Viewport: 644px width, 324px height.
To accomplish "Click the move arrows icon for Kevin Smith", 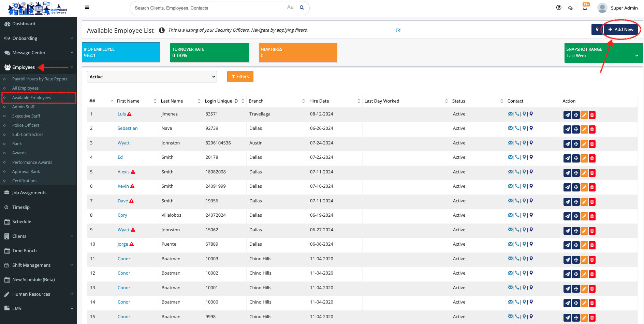I will point(576,187).
